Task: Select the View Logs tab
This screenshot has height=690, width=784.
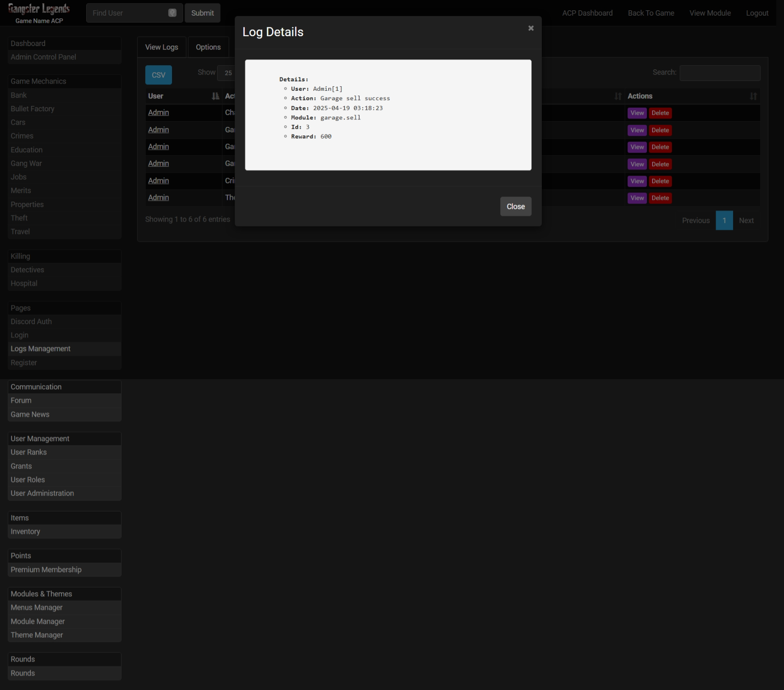Action: pos(161,47)
